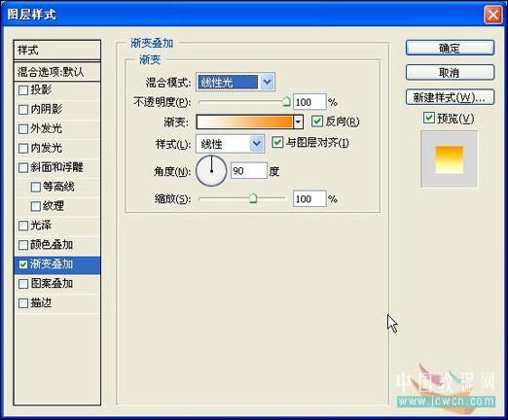Uncheck the 预览 preview checkbox
508x420 pixels.
pos(429,118)
